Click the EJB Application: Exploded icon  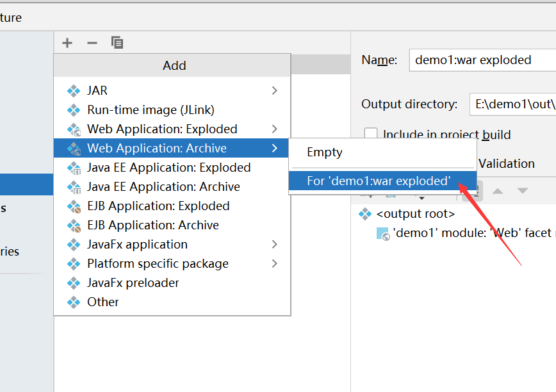pos(74,206)
